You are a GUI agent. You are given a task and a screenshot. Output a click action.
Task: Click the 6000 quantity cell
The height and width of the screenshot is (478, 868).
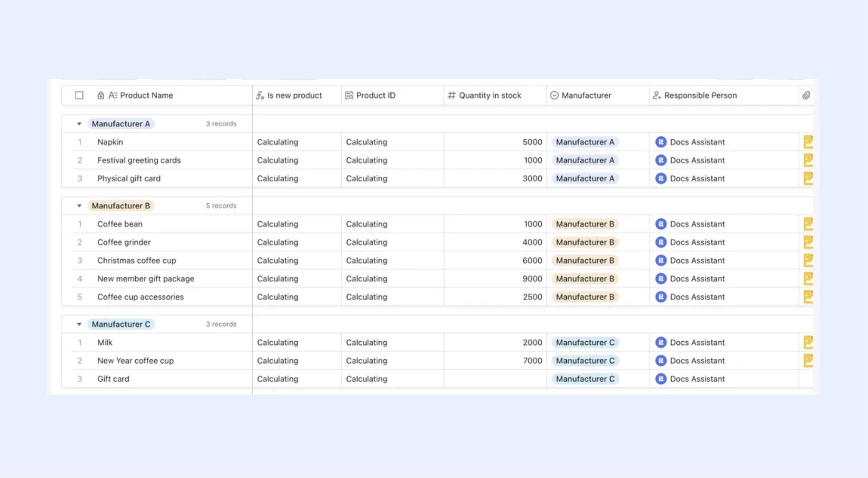click(495, 260)
